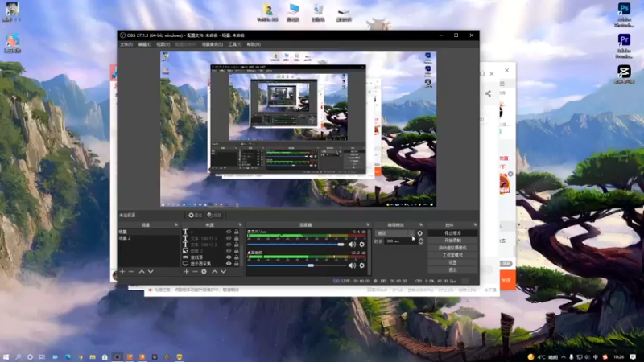Open the File menu in OBS
The width and height of the screenshot is (644, 362).
click(126, 44)
